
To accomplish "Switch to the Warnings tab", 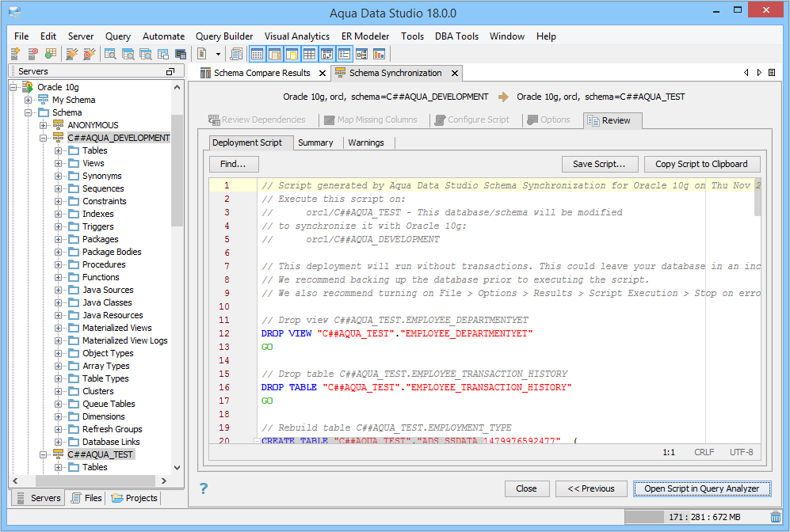I will (366, 142).
